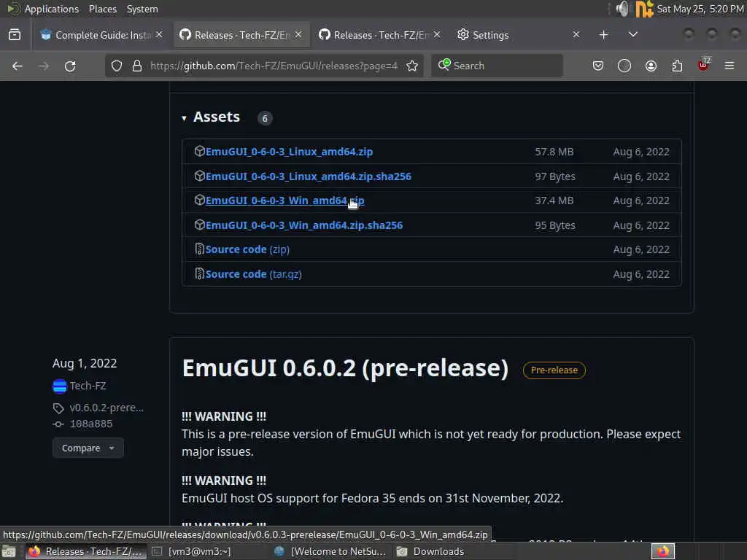The width and height of the screenshot is (747, 560).
Task: Download EmuGUI_0-6-0-3_Win_amd64.zip.sha256
Action: pos(304,225)
